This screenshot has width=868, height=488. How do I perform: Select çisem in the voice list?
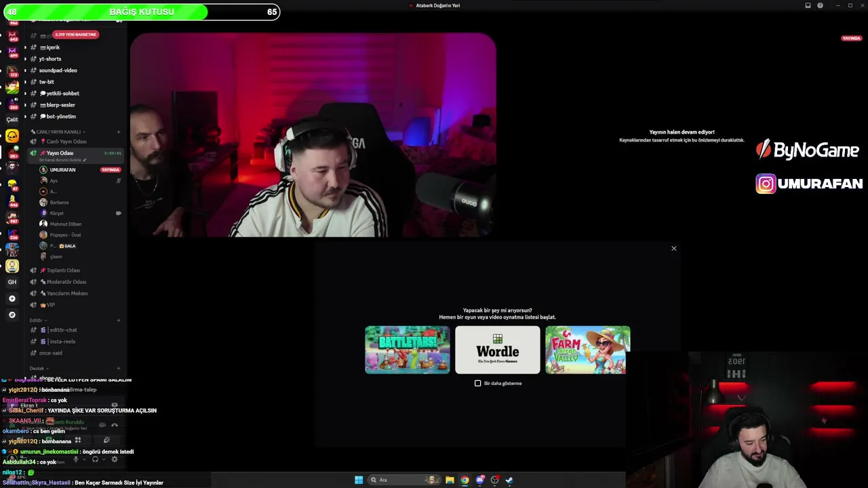point(56,257)
